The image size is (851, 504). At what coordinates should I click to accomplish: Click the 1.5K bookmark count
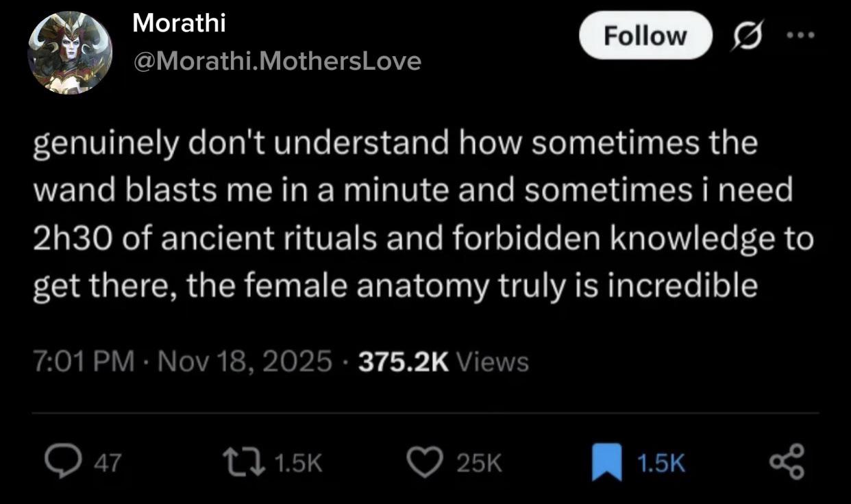tap(661, 464)
